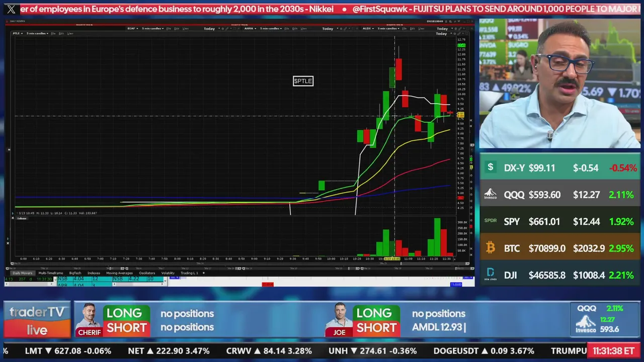Switch to Daily Movers tab
Image resolution: width=644 pixels, height=362 pixels.
pyautogui.click(x=22, y=273)
